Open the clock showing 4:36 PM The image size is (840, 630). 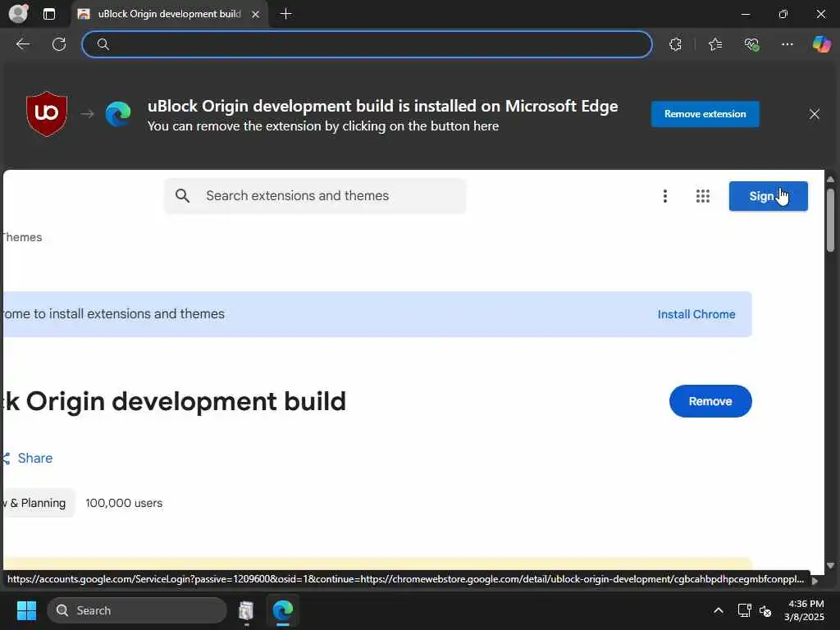(804, 610)
